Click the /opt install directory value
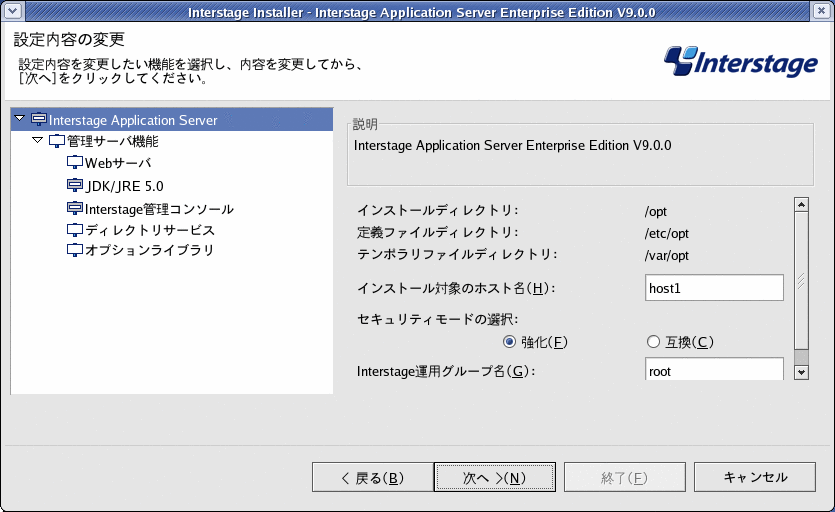This screenshot has width=835, height=512. 656,212
